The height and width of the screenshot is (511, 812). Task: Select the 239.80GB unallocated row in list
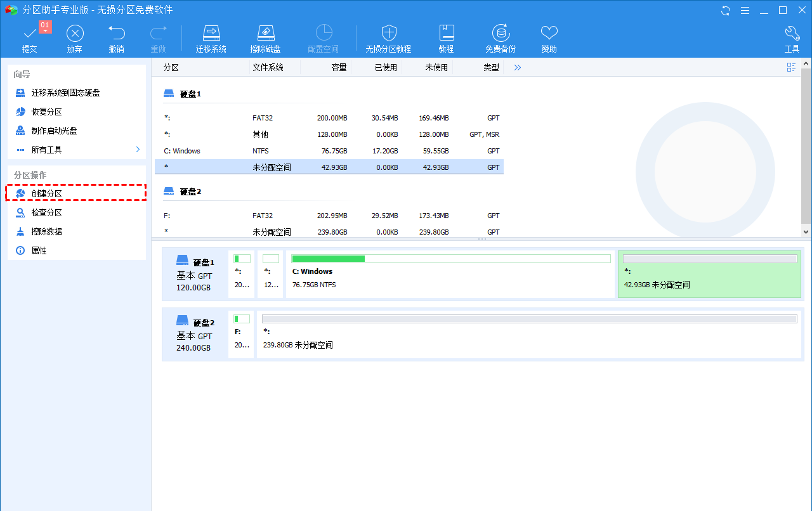[329, 232]
